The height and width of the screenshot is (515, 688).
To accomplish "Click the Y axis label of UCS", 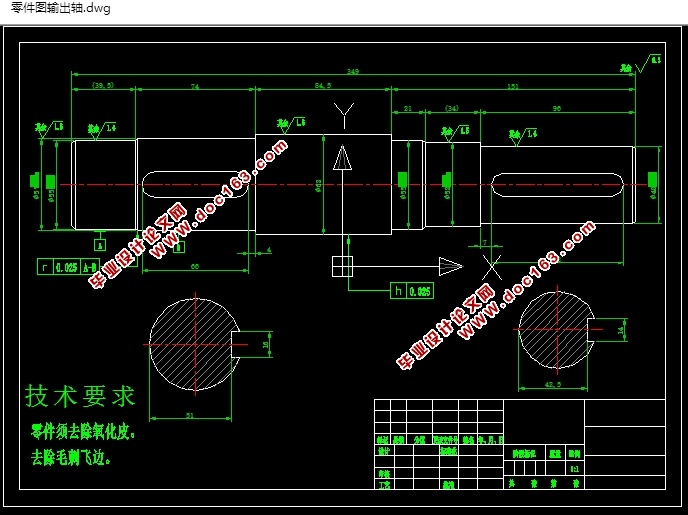I will [344, 116].
